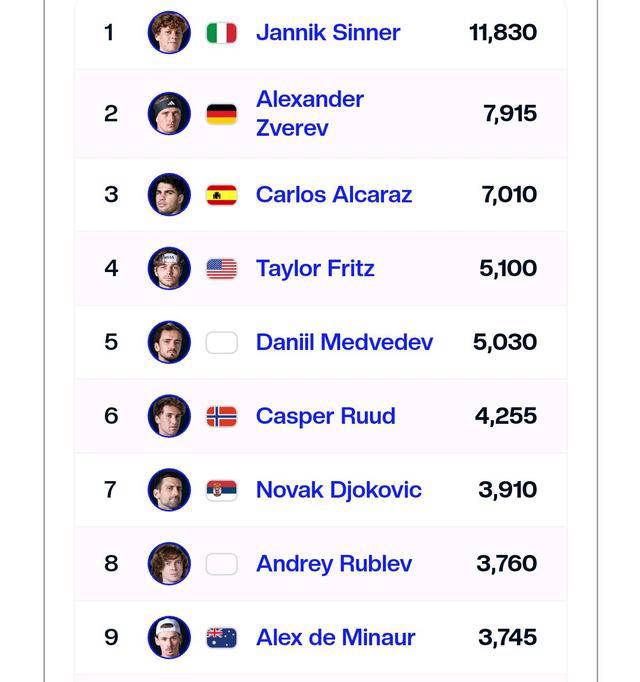640x682 pixels.
Task: Open Novak Djokovic's player profile link
Action: click(x=339, y=490)
